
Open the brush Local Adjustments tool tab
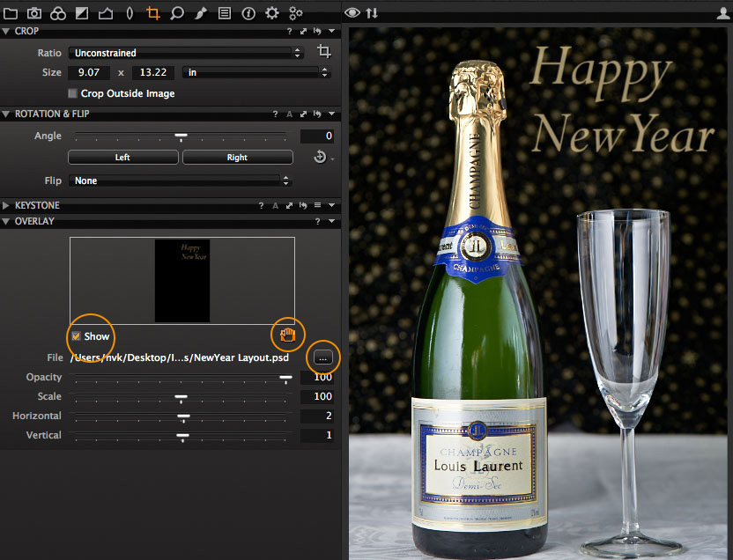[201, 13]
